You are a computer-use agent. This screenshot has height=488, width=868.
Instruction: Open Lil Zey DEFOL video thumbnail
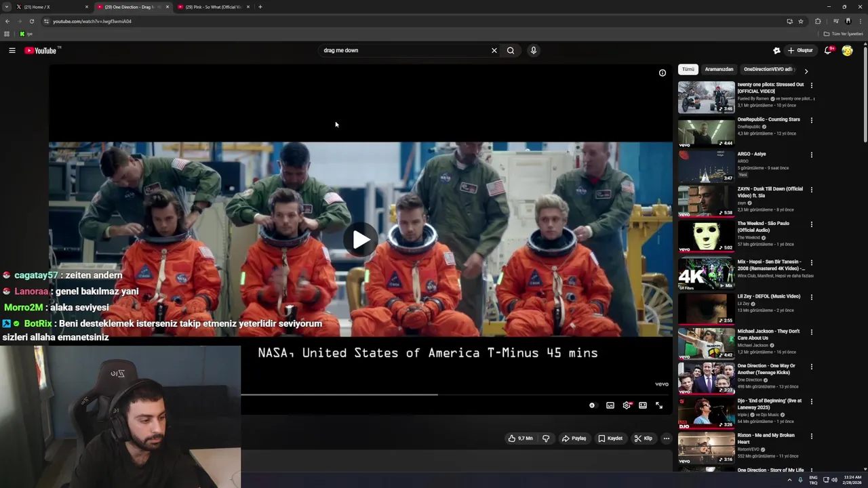tap(706, 309)
